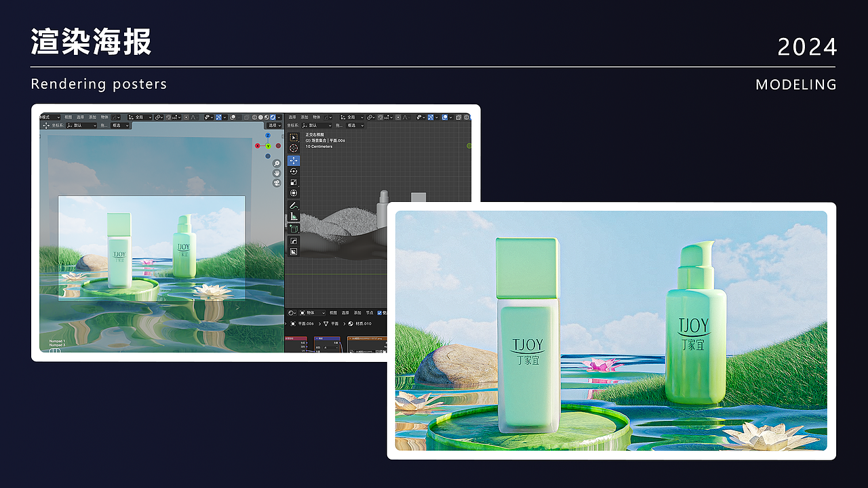
Task: Open shading options dropdown in left viewport
Action: point(279,117)
